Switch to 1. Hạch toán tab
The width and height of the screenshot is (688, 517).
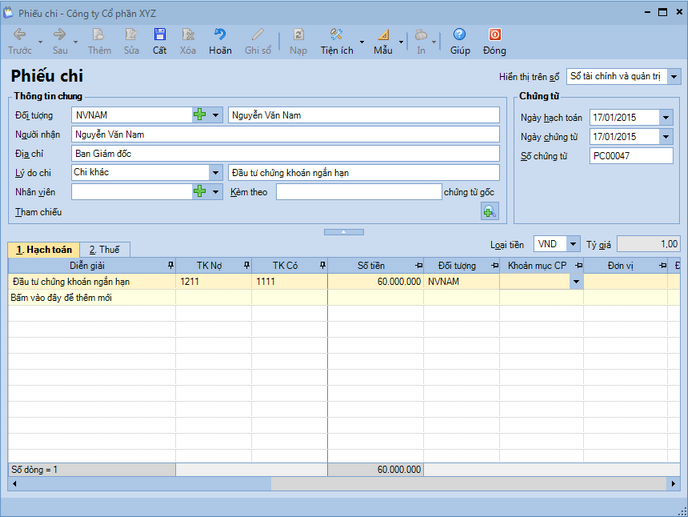pos(43,250)
